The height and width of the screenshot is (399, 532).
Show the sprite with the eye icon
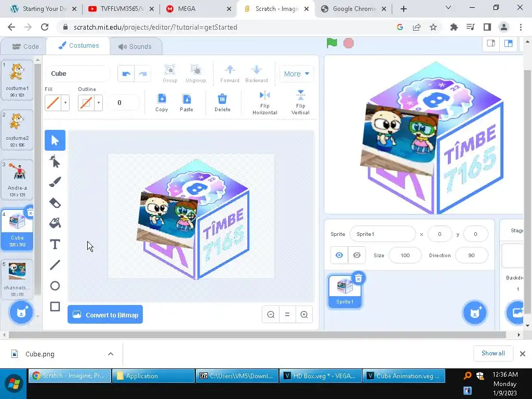(339, 255)
